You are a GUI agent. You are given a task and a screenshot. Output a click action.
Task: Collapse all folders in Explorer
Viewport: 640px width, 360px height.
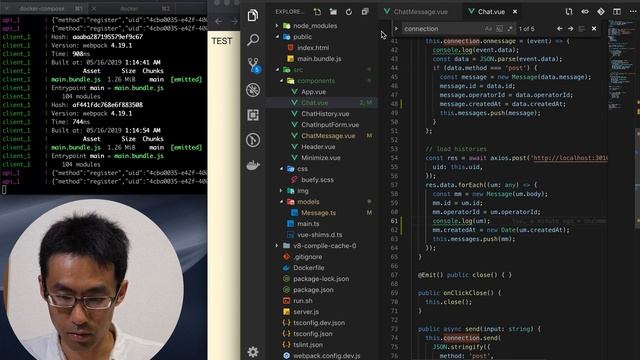click(365, 12)
